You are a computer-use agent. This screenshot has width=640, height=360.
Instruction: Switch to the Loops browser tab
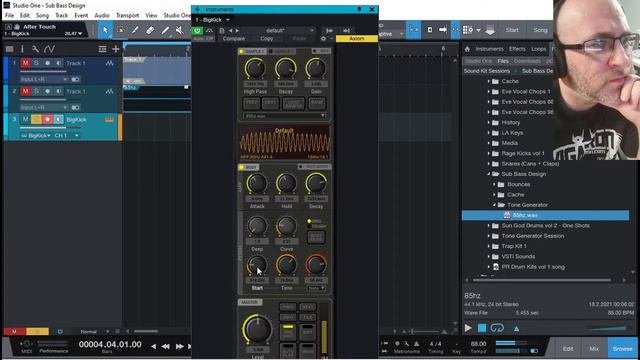[x=538, y=49]
